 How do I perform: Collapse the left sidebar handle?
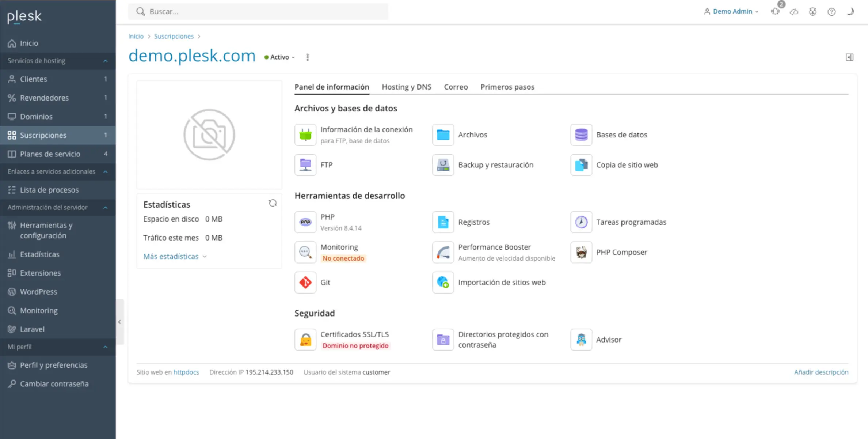coord(119,322)
